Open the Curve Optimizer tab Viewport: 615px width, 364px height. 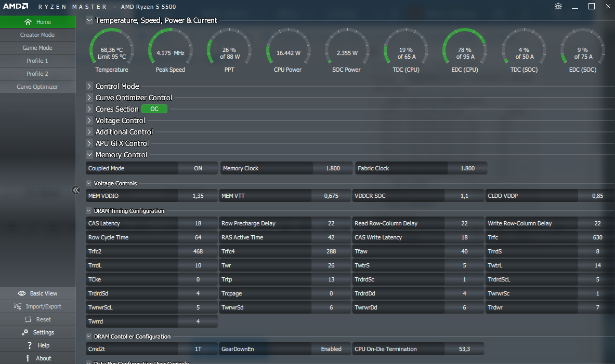pyautogui.click(x=37, y=87)
